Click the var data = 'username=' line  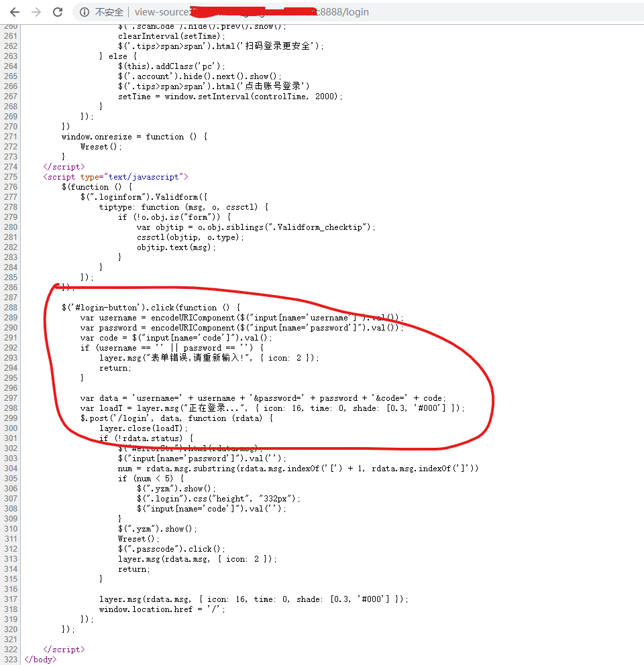pos(263,398)
